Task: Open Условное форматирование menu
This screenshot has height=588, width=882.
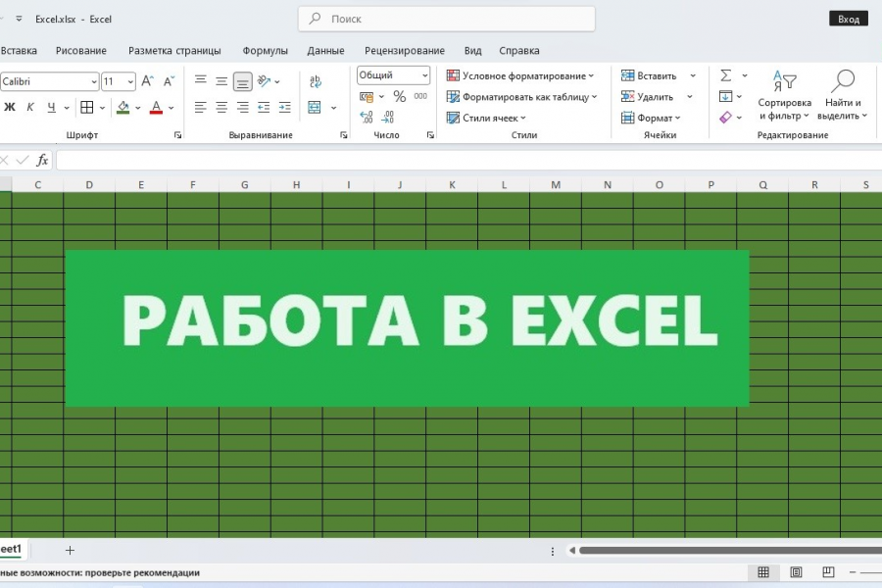Action: pos(520,76)
